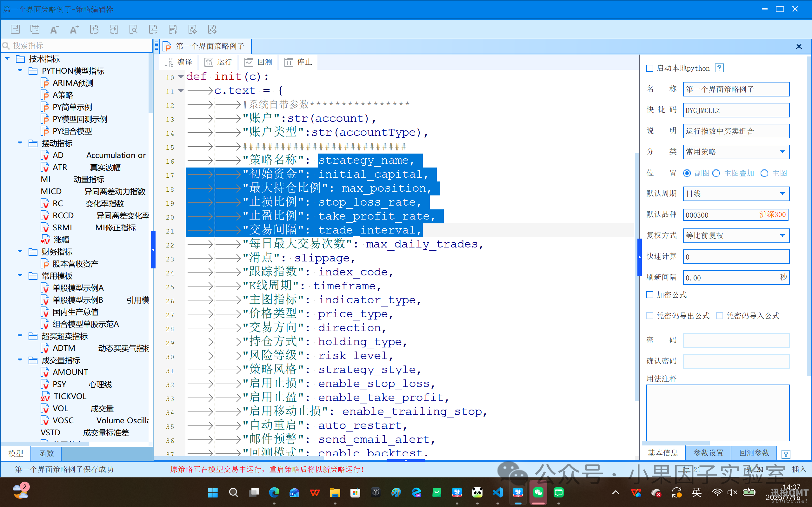
Task: Increase font size with the A+ icon
Action: tap(74, 29)
